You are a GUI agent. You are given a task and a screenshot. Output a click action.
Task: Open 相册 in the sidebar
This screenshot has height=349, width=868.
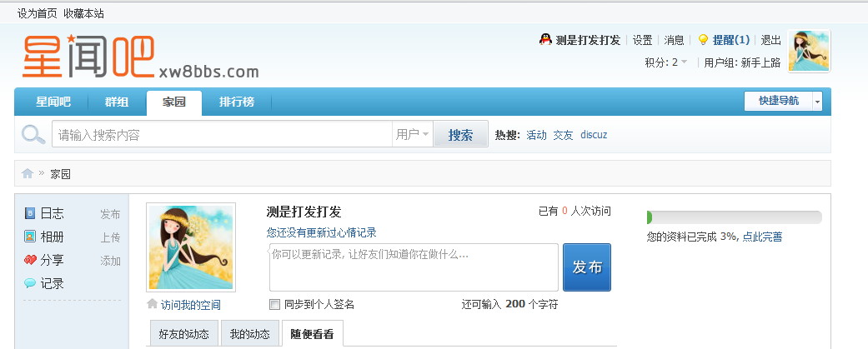[x=52, y=237]
